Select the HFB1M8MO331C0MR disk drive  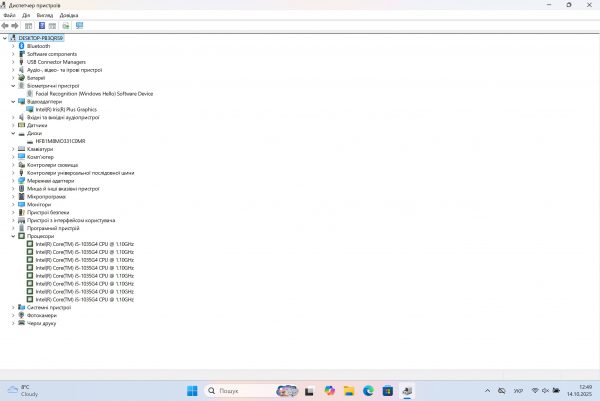click(x=60, y=141)
